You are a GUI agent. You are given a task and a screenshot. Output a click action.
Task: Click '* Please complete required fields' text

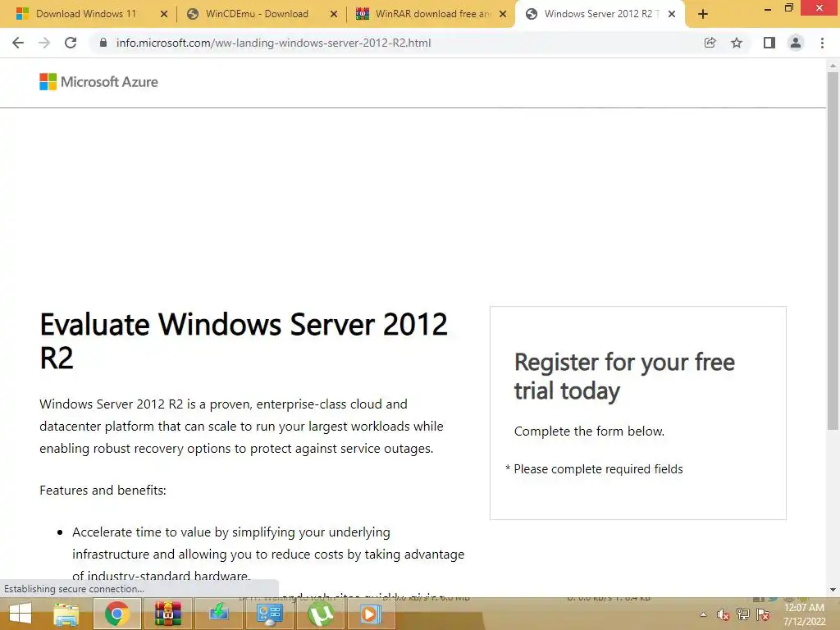pos(594,468)
